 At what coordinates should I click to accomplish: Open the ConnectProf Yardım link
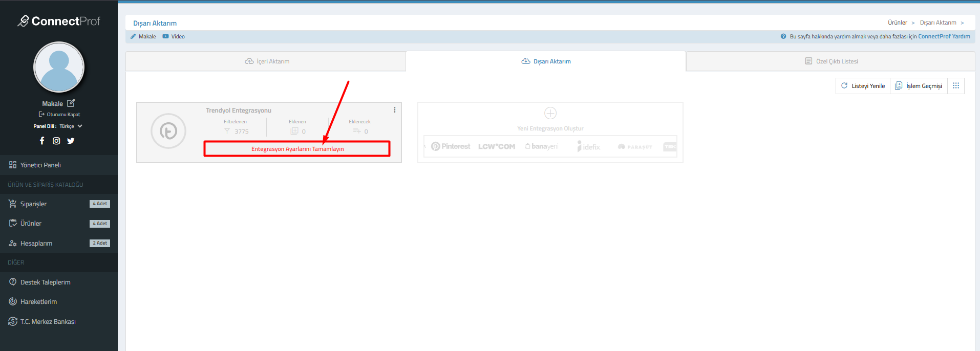click(x=944, y=36)
